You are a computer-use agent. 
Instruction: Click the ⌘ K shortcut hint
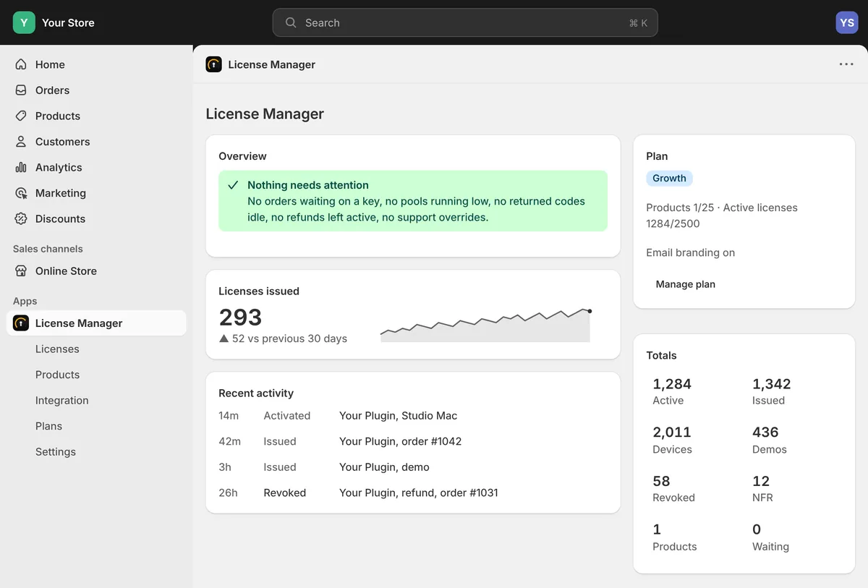pyautogui.click(x=638, y=23)
